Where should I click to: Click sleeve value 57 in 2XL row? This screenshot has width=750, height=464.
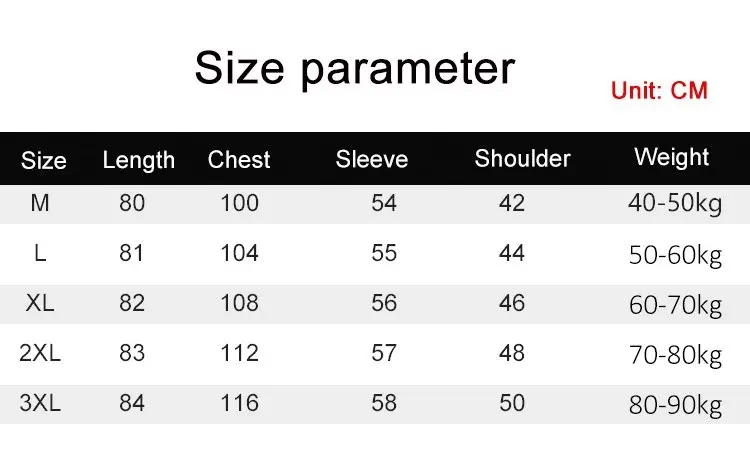point(384,354)
